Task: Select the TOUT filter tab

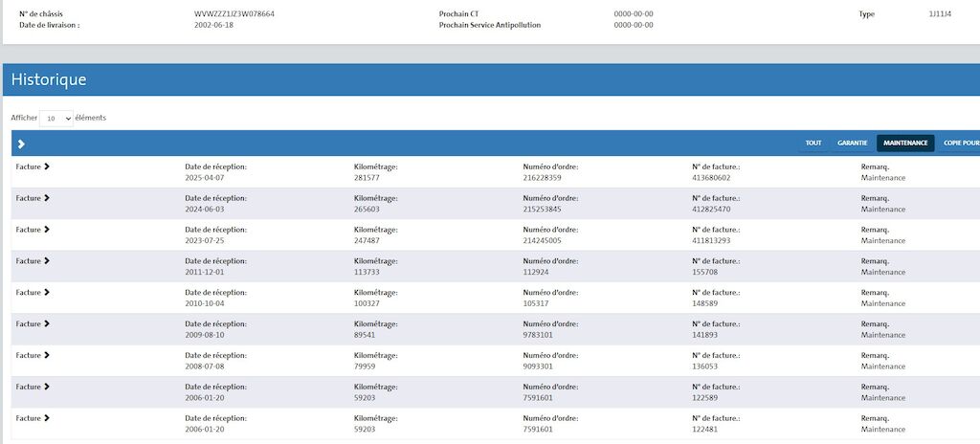Action: [813, 144]
